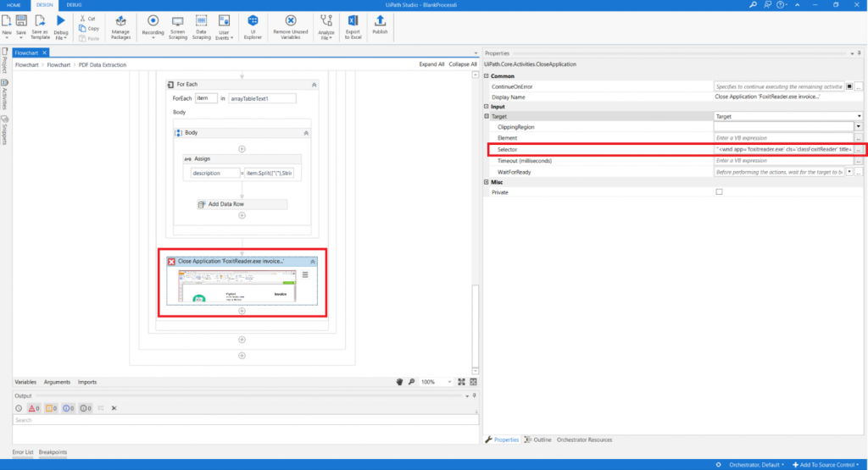Cut the selected activity
The width and height of the screenshot is (868, 470).
point(87,19)
